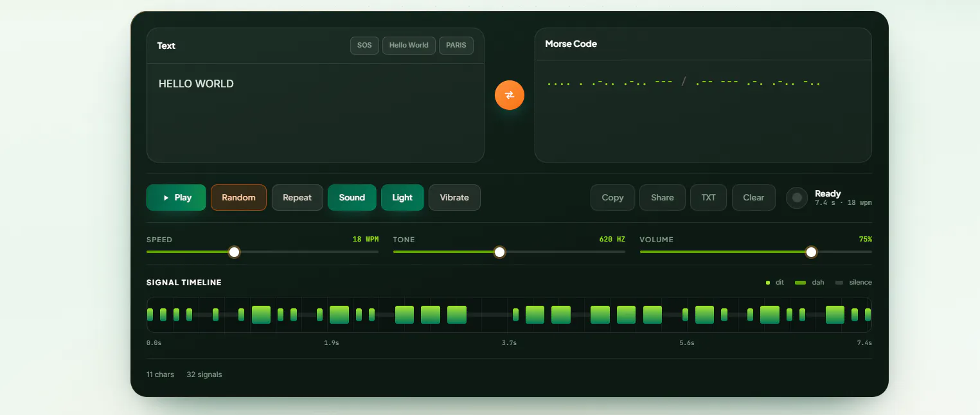This screenshot has width=980, height=415.
Task: Enable Vibrate output
Action: tap(454, 198)
